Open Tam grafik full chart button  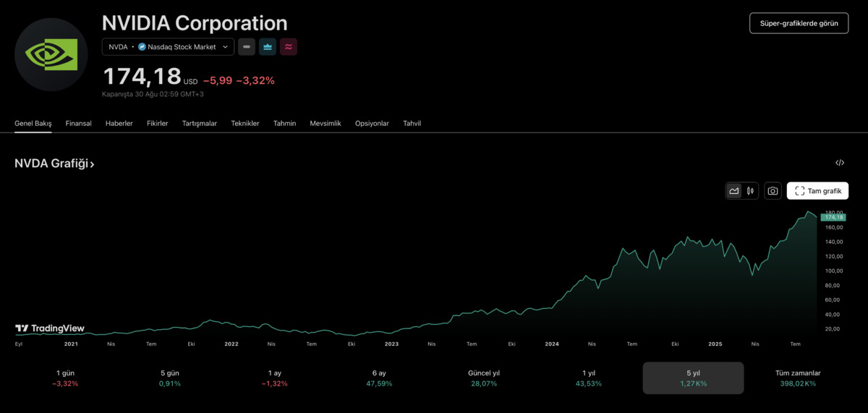point(817,191)
